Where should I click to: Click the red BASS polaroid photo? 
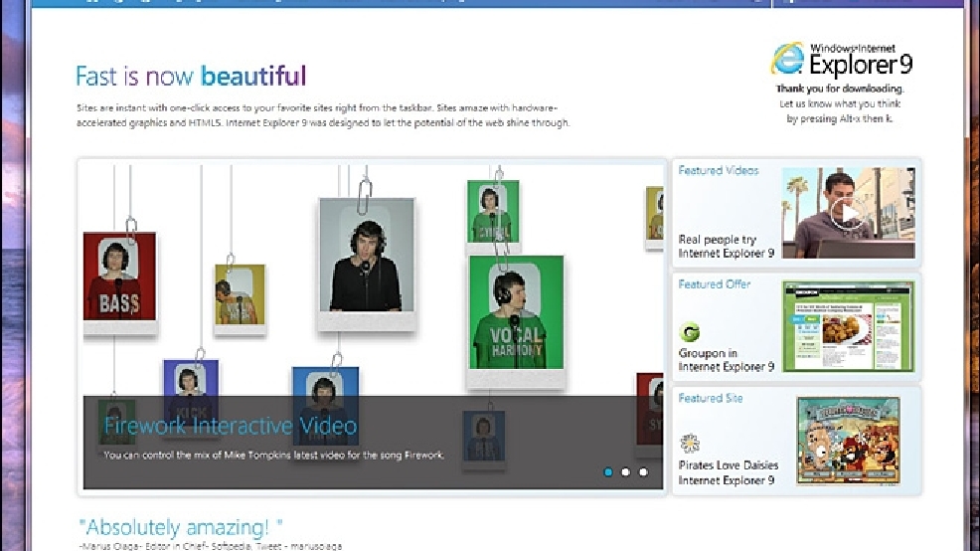coord(120,283)
